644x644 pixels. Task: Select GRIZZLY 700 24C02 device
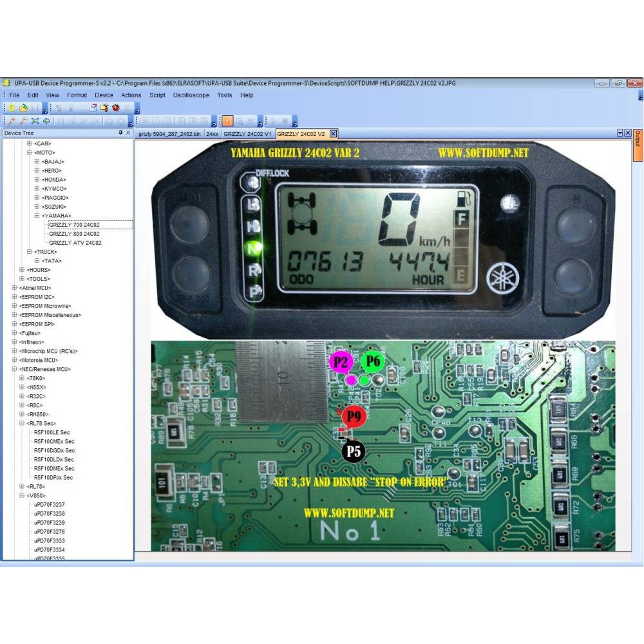coord(74,225)
